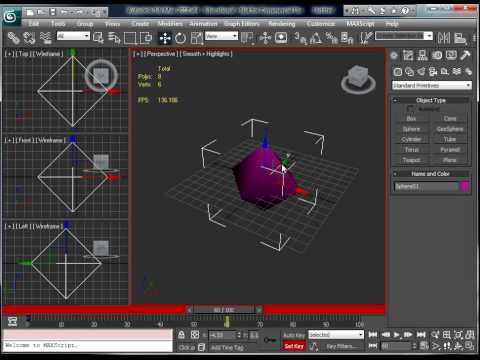Toggle the red Set Key button
Viewport: 480px width, 360px height.
(294, 346)
